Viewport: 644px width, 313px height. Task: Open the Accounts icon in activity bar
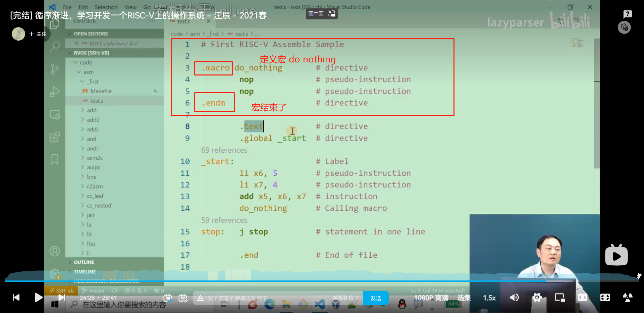55,251
